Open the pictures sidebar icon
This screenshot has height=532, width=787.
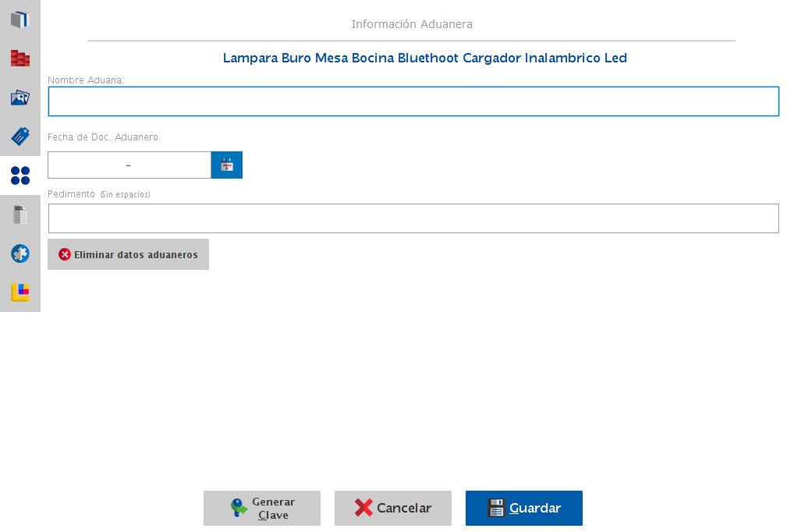[20, 98]
